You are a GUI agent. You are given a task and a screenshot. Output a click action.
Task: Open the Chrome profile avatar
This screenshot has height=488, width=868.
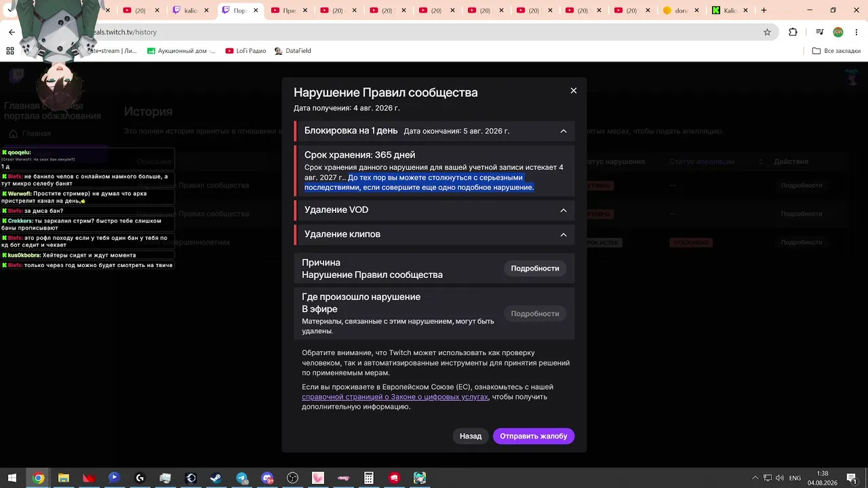(838, 32)
